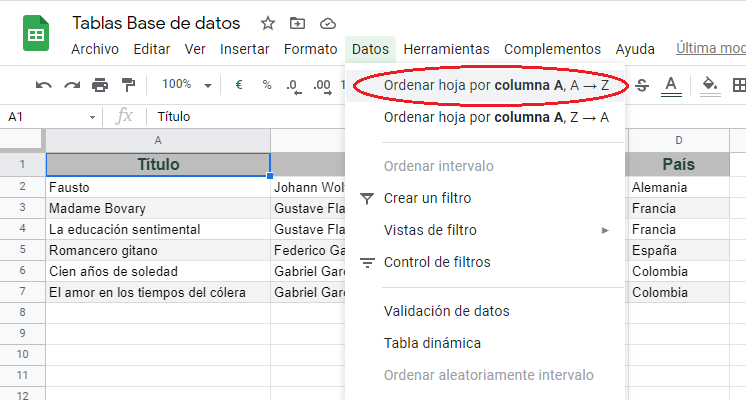
Task: Open the 100% zoom dropdown
Action: coord(187,85)
